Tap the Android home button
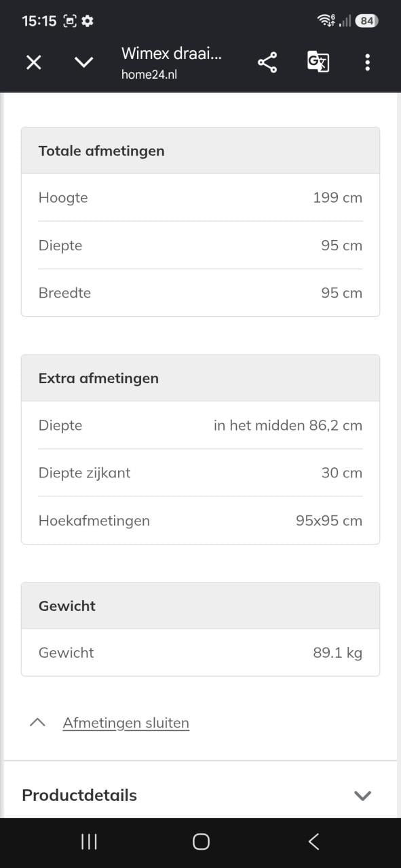 201,842
